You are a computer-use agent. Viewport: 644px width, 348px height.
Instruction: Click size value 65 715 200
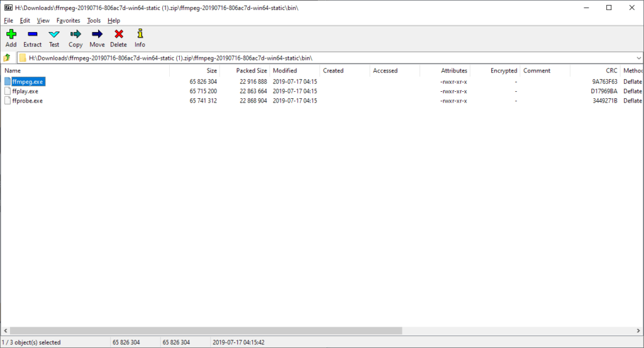(x=203, y=91)
